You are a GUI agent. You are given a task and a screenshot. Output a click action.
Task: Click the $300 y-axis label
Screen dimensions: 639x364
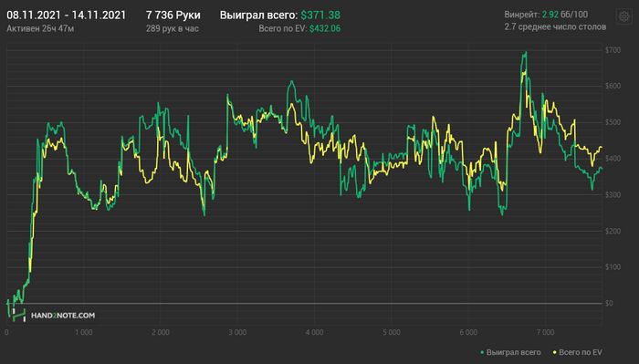(613, 194)
